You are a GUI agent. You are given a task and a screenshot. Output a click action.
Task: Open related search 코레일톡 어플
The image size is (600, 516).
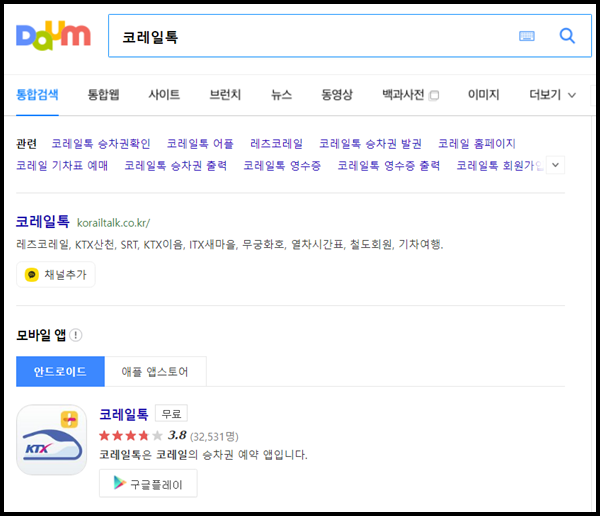(200, 144)
